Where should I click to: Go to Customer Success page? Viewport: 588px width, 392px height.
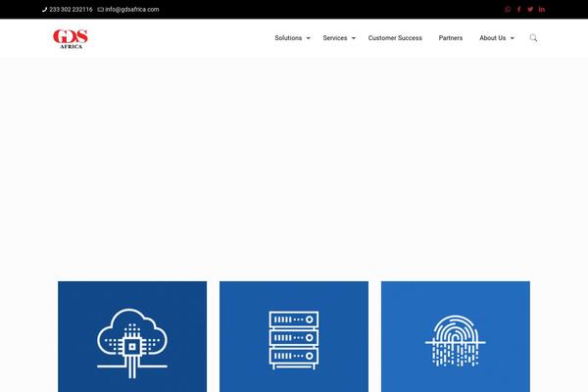coord(395,38)
